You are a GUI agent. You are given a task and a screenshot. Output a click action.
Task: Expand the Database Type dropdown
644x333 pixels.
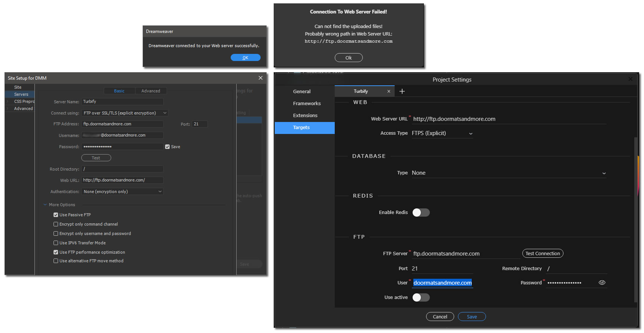(x=508, y=173)
